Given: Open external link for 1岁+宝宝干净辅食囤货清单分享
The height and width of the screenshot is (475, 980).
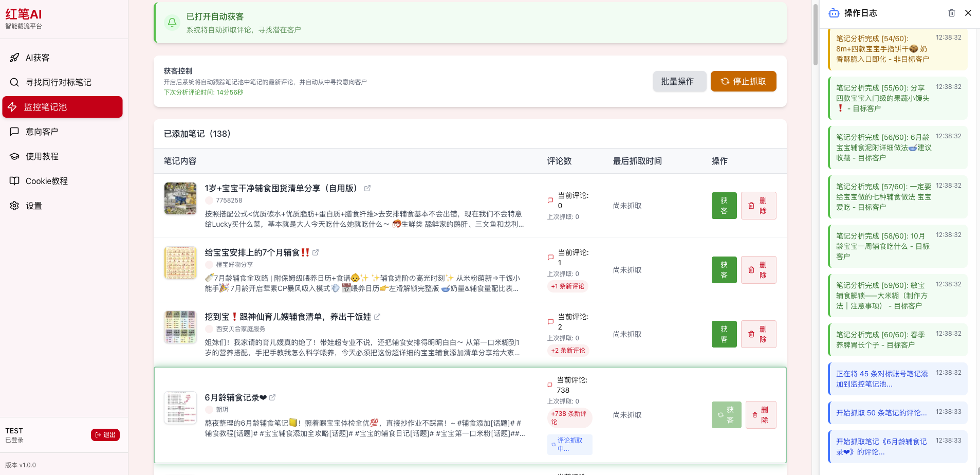Looking at the screenshot, I should pos(367,188).
